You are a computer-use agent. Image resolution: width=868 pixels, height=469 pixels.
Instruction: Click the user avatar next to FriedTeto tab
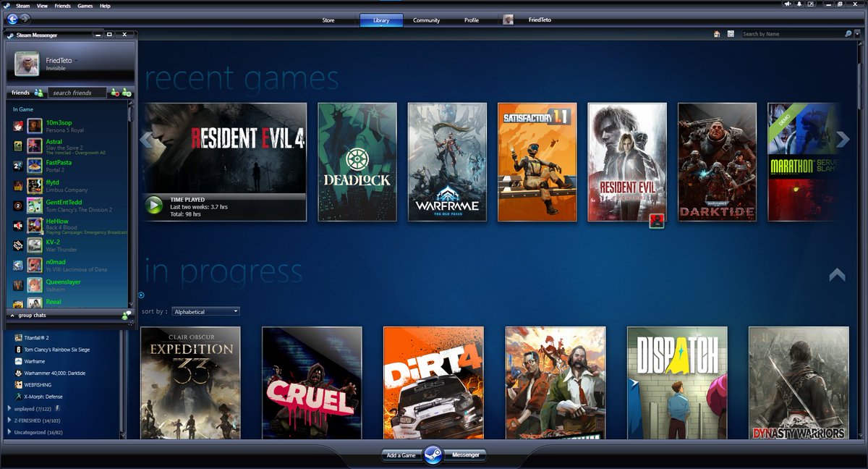508,20
